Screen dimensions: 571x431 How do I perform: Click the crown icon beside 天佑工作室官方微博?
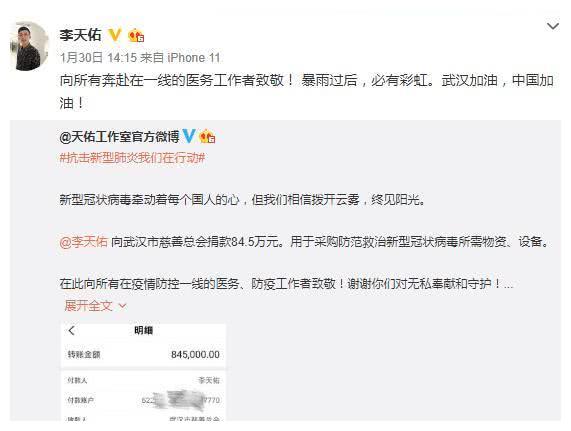pos(207,137)
